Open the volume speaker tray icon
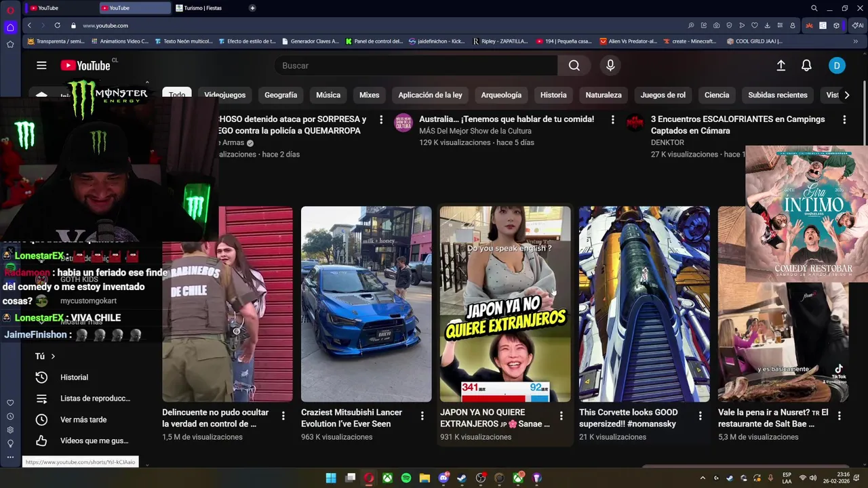Viewport: 868px width, 488px height. pyautogui.click(x=813, y=478)
